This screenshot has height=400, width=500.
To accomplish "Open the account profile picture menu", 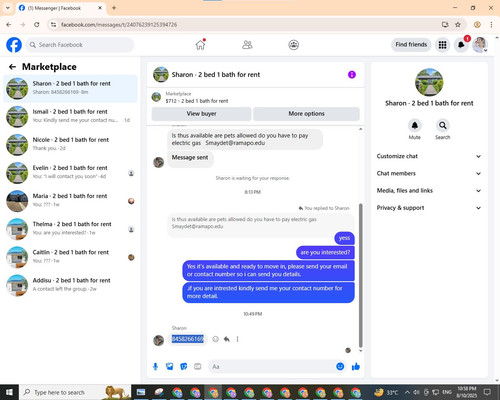I will (x=480, y=45).
